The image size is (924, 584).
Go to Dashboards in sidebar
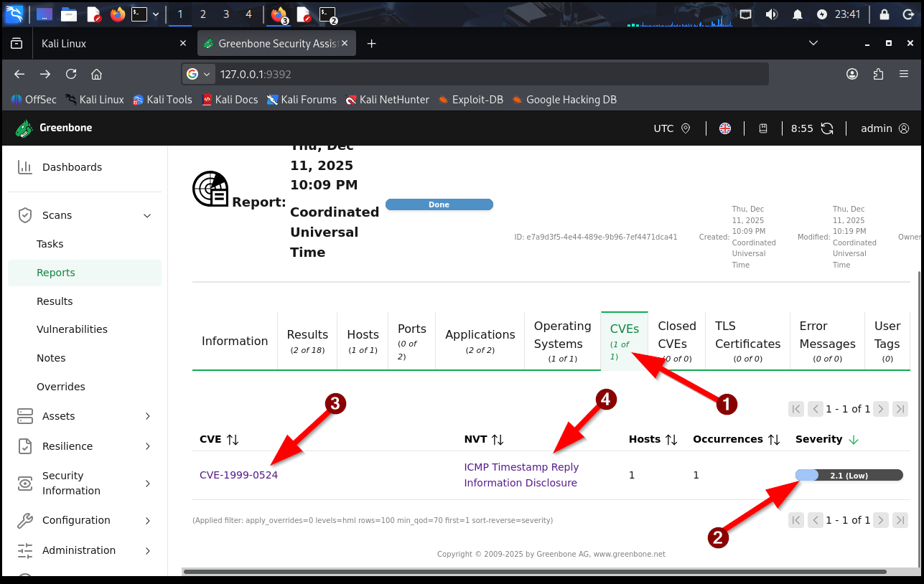pyautogui.click(x=72, y=167)
